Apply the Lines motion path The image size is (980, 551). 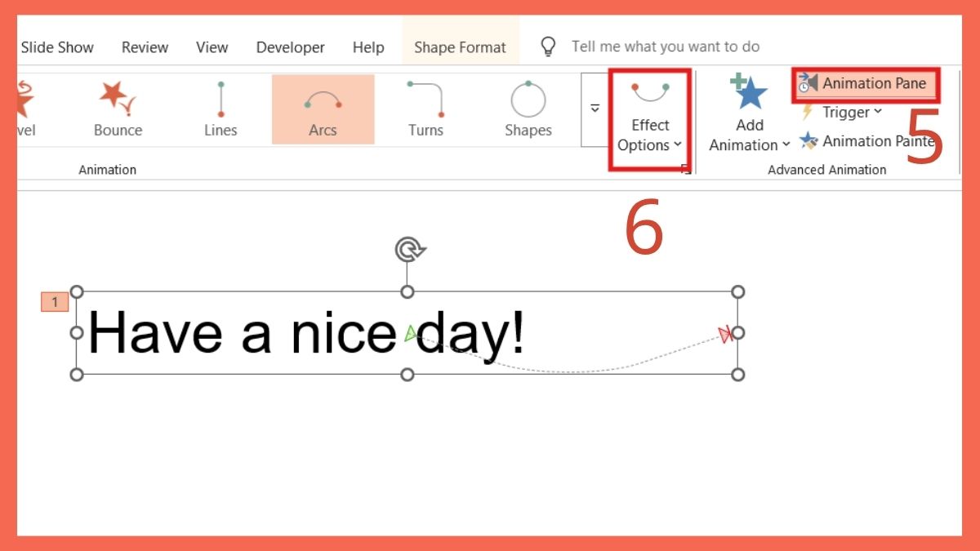[220, 109]
